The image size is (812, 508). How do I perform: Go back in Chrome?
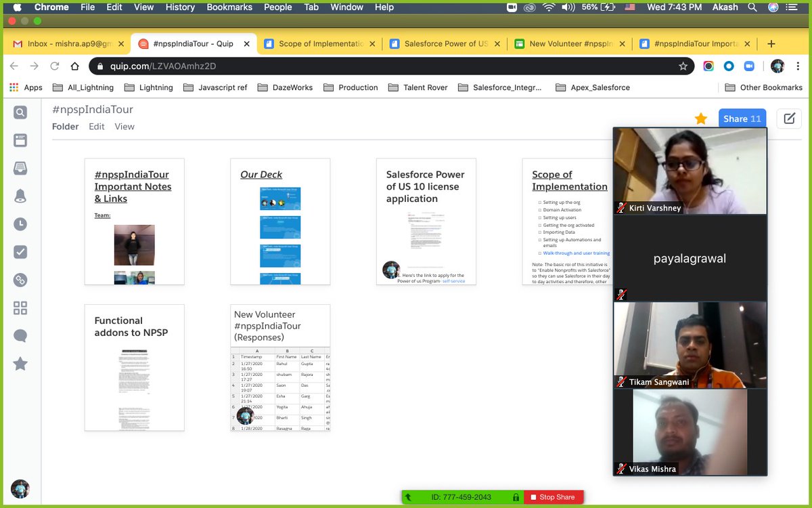(x=14, y=66)
